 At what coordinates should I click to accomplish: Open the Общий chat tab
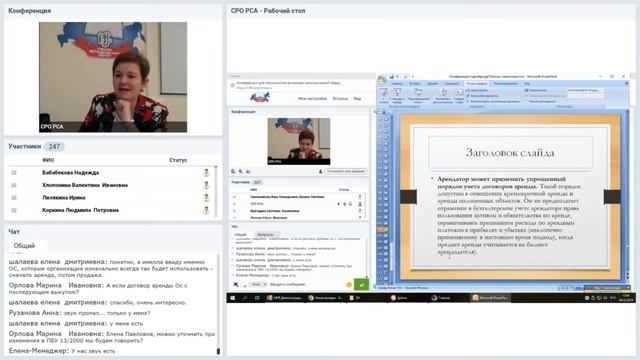point(24,246)
